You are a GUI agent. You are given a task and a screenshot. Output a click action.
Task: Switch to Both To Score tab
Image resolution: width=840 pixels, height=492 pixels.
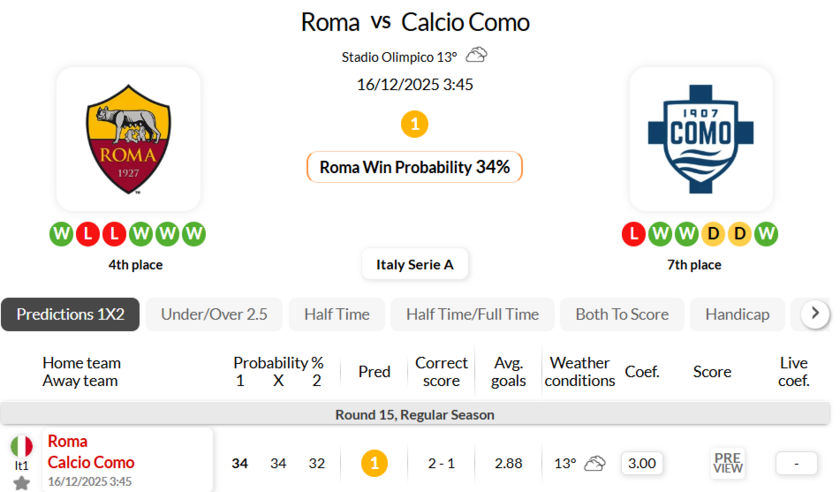tap(621, 314)
